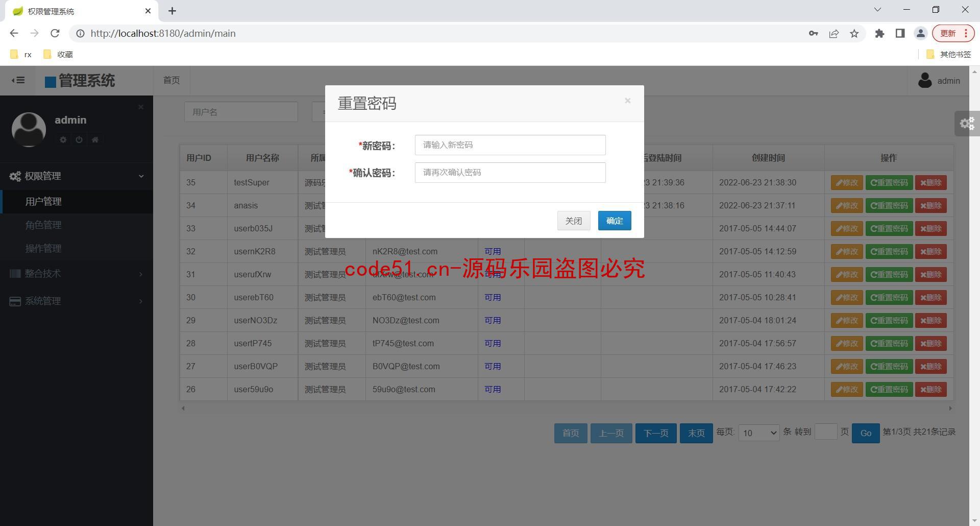Click 重置密码 for user usernK2R8

[x=889, y=251]
